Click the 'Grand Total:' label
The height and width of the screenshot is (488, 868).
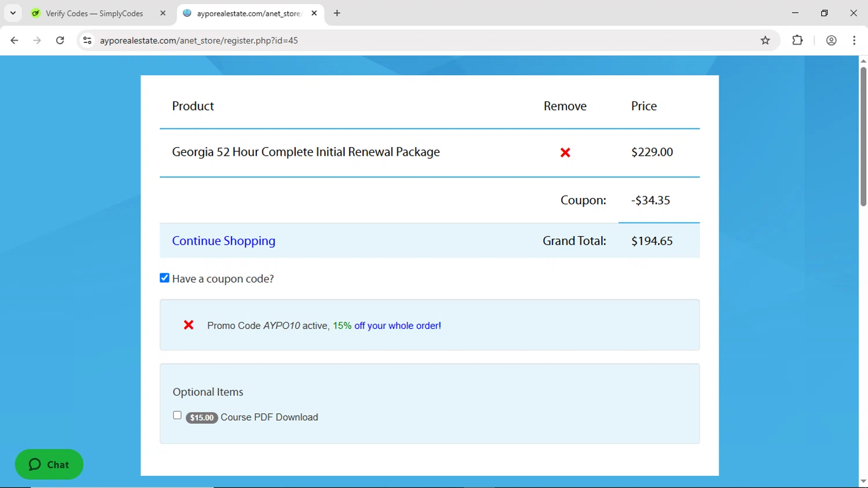pyautogui.click(x=574, y=241)
